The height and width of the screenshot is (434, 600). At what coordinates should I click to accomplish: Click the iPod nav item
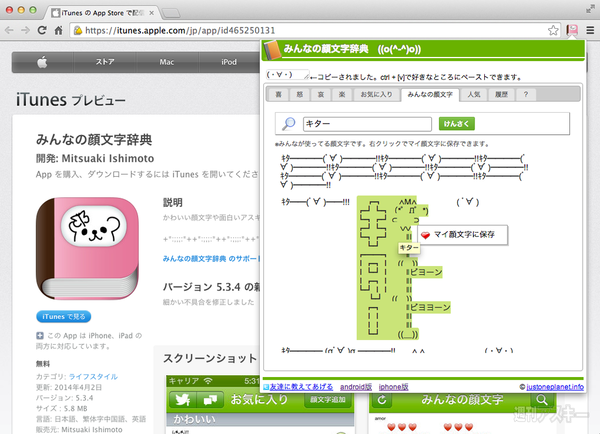pyautogui.click(x=229, y=62)
